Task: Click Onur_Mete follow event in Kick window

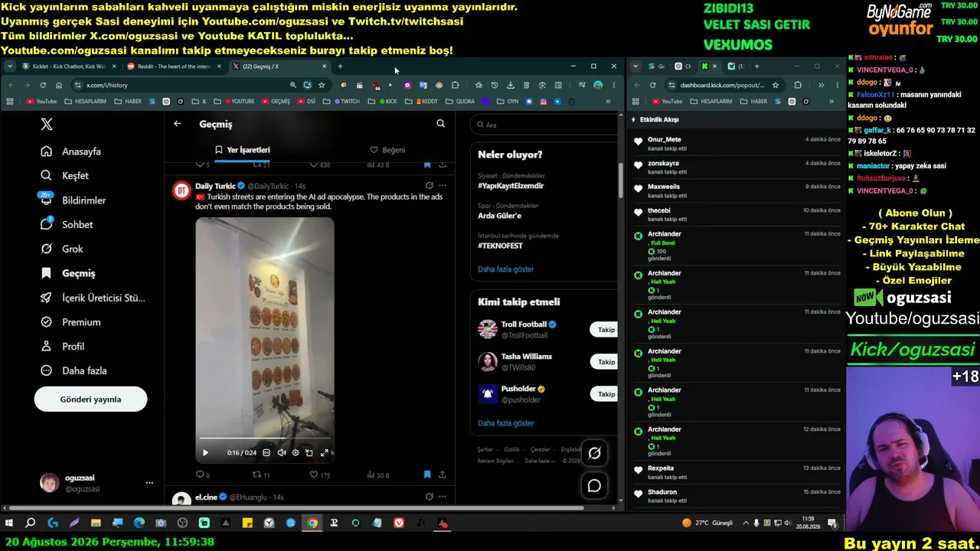Action: coord(737,144)
